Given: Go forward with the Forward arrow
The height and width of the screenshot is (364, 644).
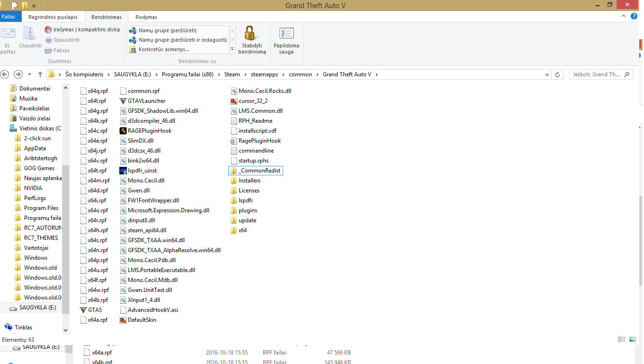Looking at the screenshot, I should (18, 74).
